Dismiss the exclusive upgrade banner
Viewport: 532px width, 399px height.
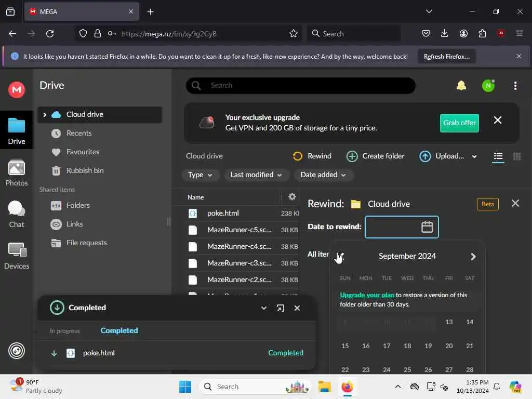click(x=497, y=120)
